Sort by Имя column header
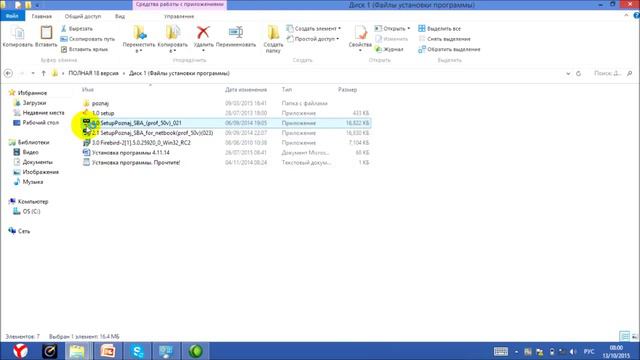Image resolution: width=640 pixels, height=360 pixels. pyautogui.click(x=88, y=89)
